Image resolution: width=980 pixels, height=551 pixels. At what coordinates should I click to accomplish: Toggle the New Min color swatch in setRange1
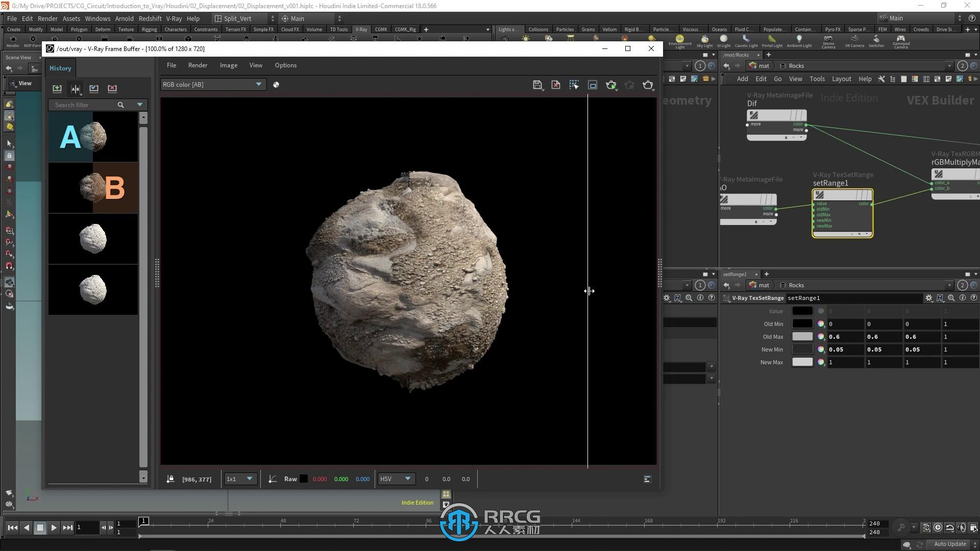803,349
